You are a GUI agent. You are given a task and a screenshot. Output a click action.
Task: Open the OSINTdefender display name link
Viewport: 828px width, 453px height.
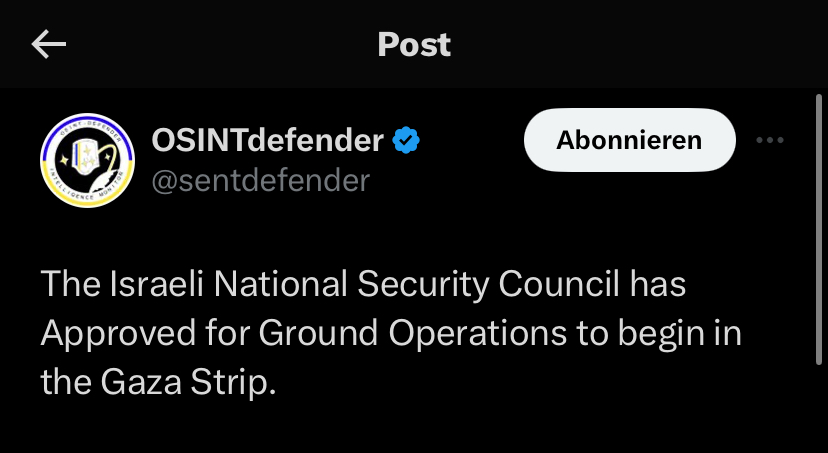(x=267, y=141)
